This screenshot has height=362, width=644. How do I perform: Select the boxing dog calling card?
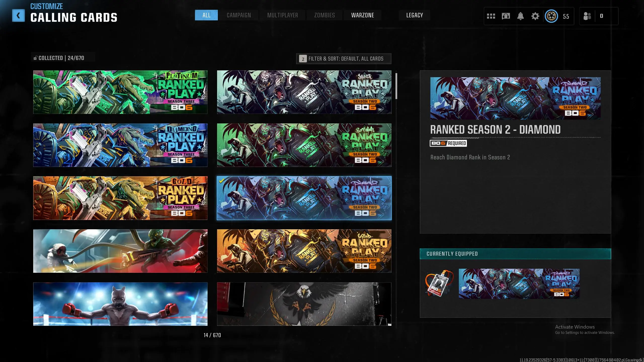(x=120, y=304)
